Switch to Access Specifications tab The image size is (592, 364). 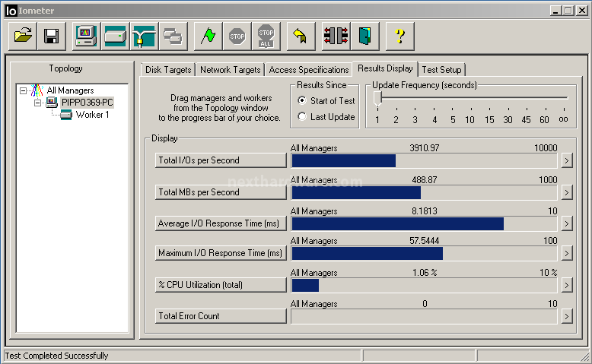tap(308, 70)
